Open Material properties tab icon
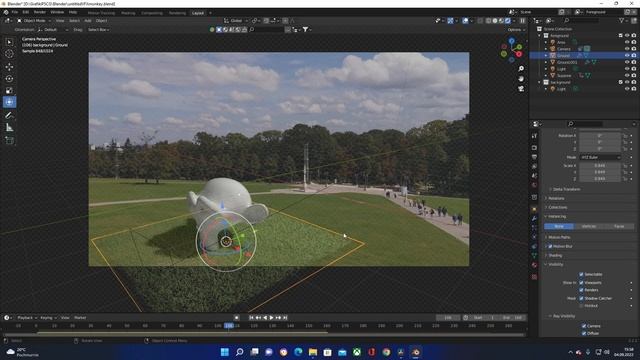This screenshot has height=360, width=640. pyautogui.click(x=534, y=265)
